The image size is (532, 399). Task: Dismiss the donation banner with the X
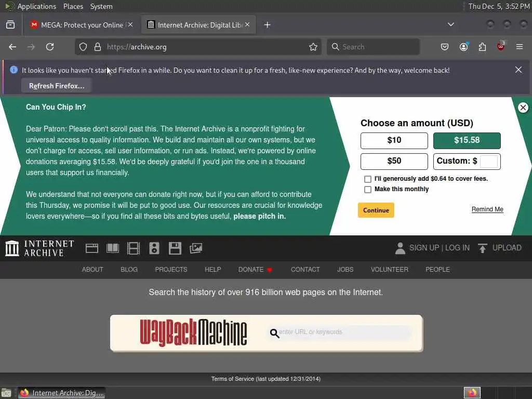(523, 108)
